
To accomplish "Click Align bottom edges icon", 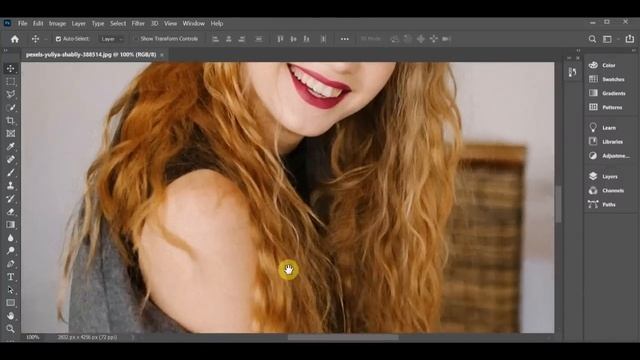I will click(x=307, y=39).
